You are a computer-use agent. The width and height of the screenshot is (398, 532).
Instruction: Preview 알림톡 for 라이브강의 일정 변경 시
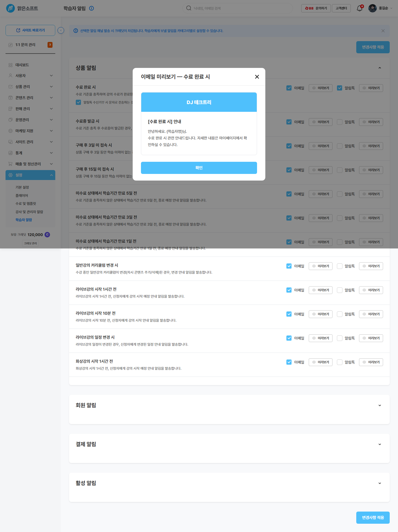click(371, 338)
